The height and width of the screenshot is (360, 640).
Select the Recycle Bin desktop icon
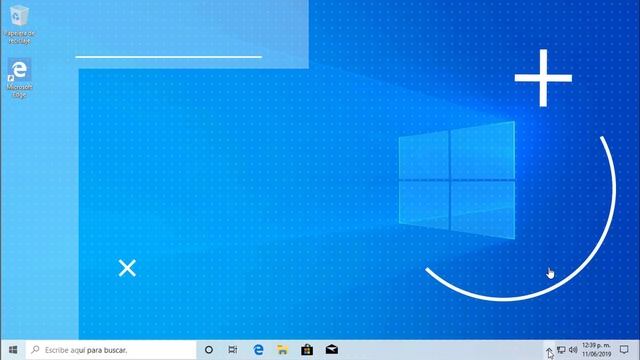coord(19,24)
